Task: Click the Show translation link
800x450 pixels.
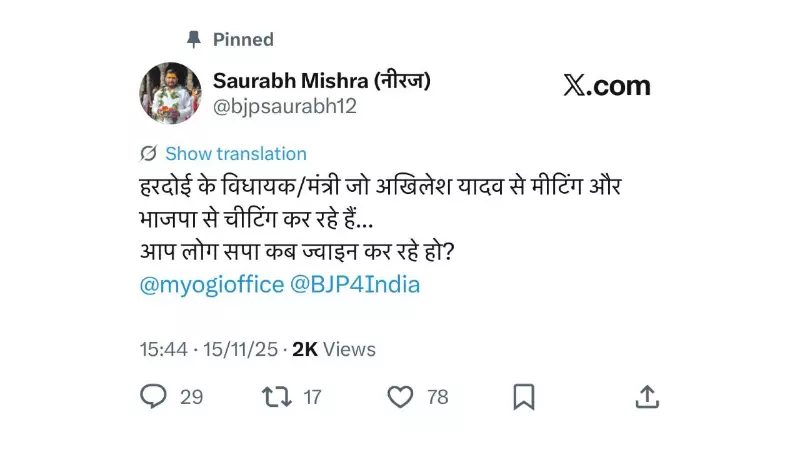Action: pyautogui.click(x=235, y=153)
